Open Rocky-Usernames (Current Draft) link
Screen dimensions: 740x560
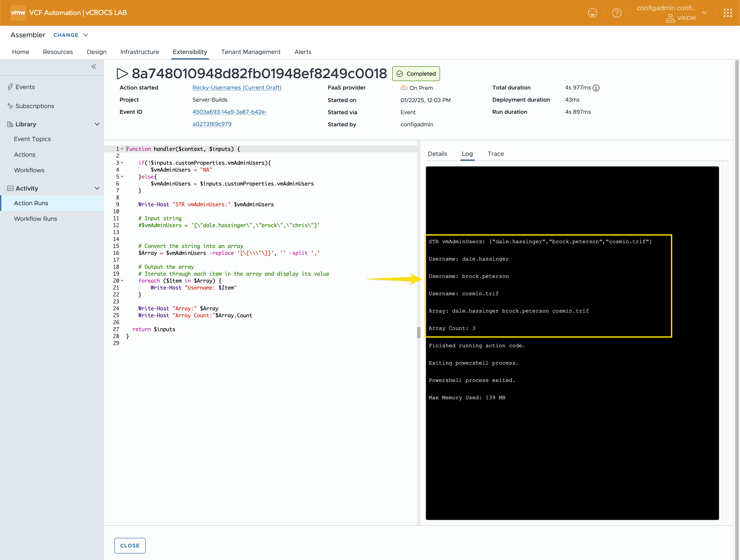pyautogui.click(x=236, y=88)
